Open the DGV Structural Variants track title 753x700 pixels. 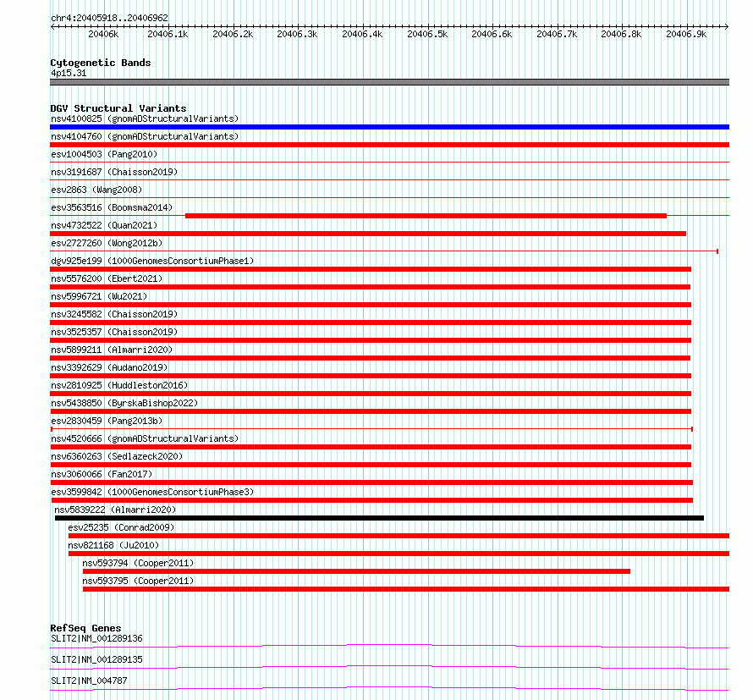click(x=118, y=108)
